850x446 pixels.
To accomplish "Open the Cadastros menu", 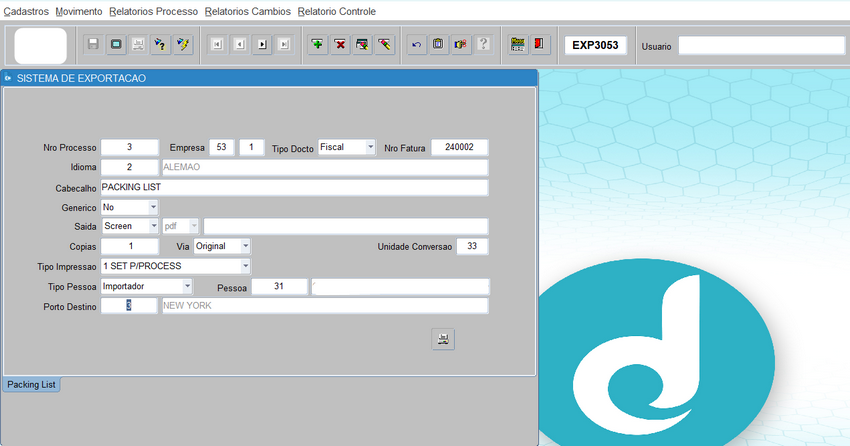I will tap(26, 11).
